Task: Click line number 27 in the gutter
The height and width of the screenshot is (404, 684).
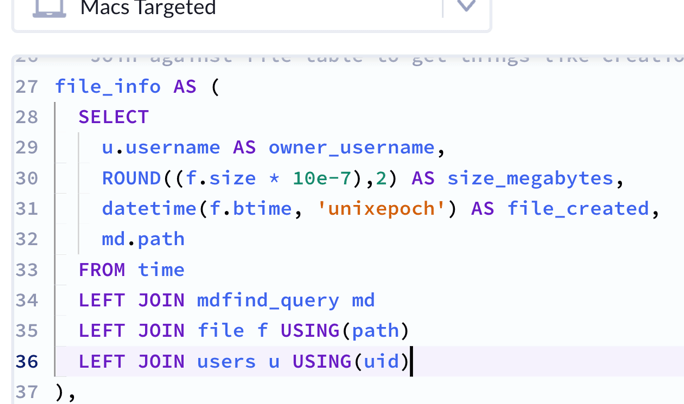Action: tap(26, 86)
